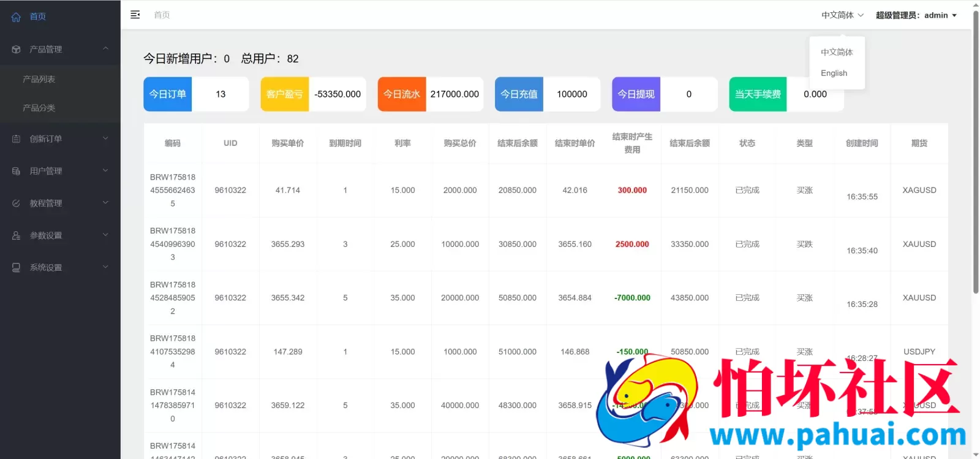Click order code BRW1758184555662463 5
Image resolution: width=980 pixels, height=459 pixels.
coord(173,191)
